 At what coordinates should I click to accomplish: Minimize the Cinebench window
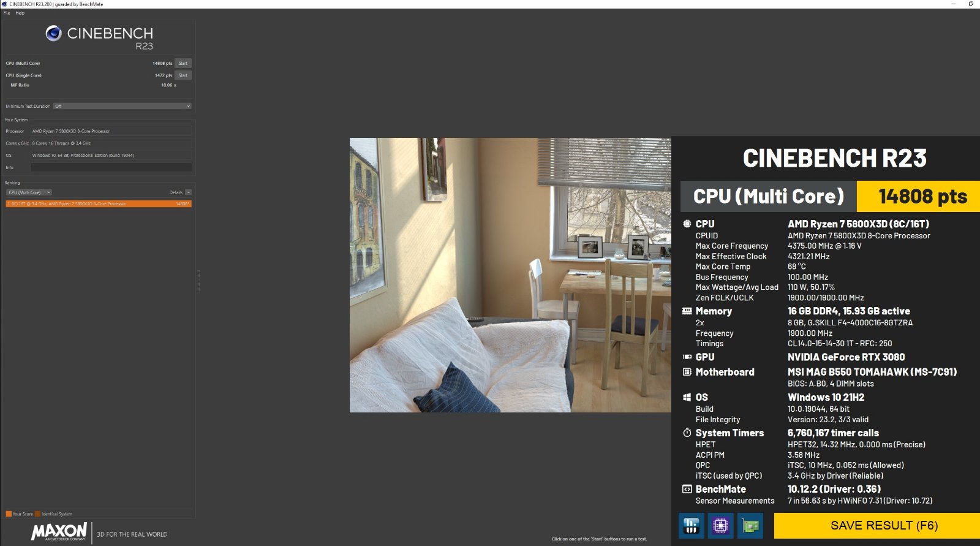pos(954,4)
